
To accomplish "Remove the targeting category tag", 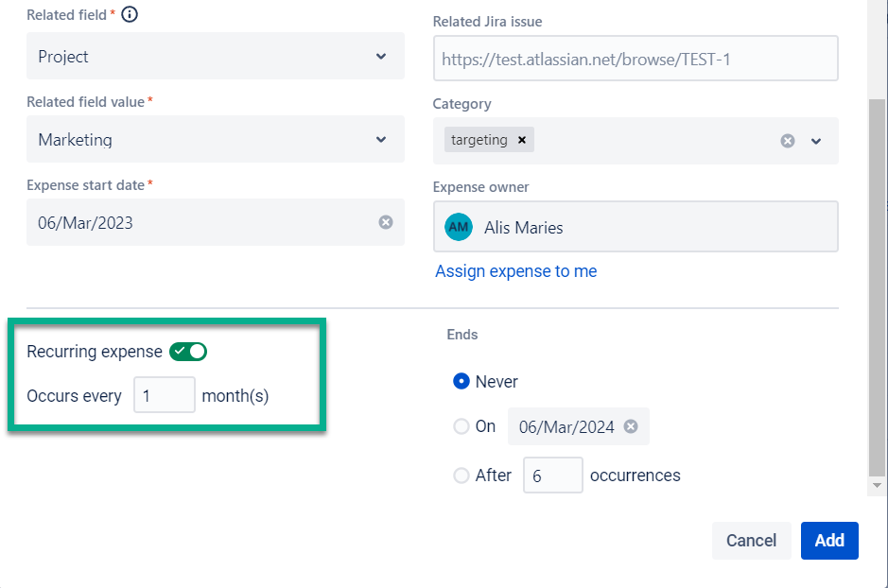I will pos(521,139).
